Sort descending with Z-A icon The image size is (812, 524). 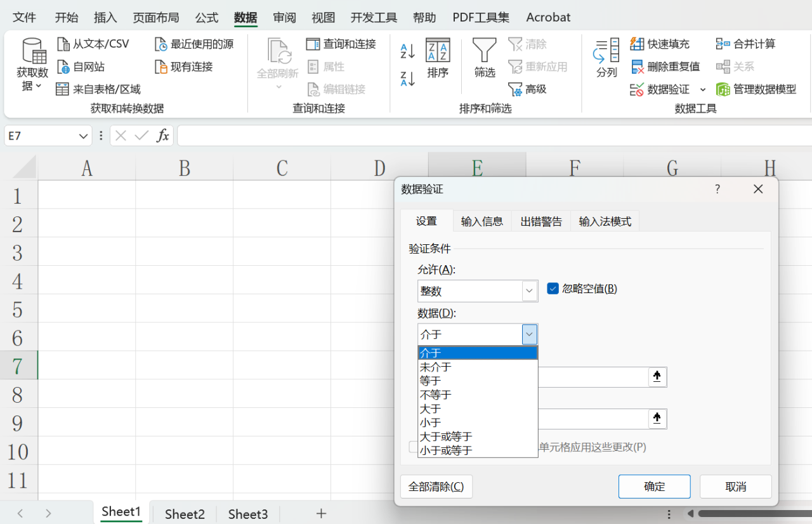coord(408,79)
